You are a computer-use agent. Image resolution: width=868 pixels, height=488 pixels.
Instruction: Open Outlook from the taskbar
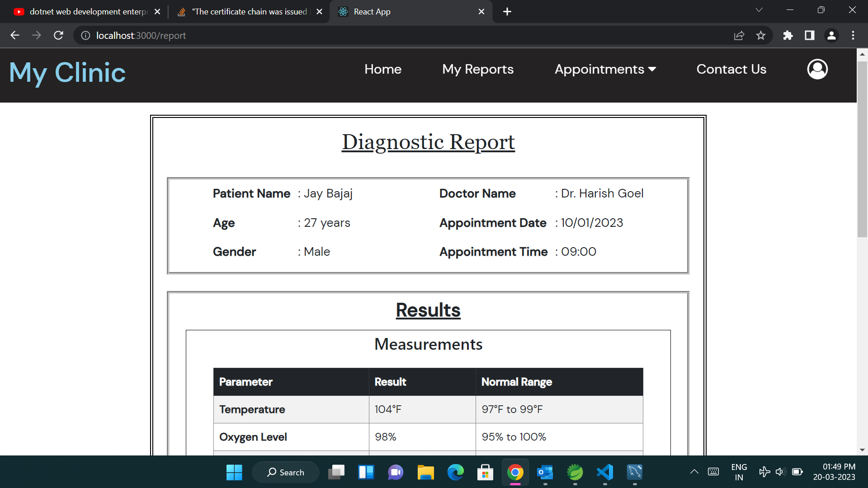(x=545, y=472)
